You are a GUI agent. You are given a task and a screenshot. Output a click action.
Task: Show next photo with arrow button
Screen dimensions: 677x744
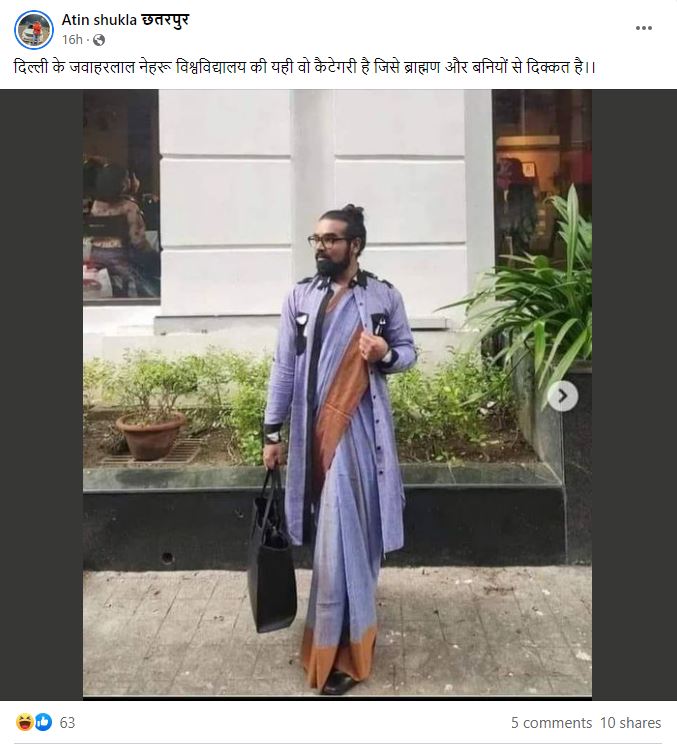[563, 396]
